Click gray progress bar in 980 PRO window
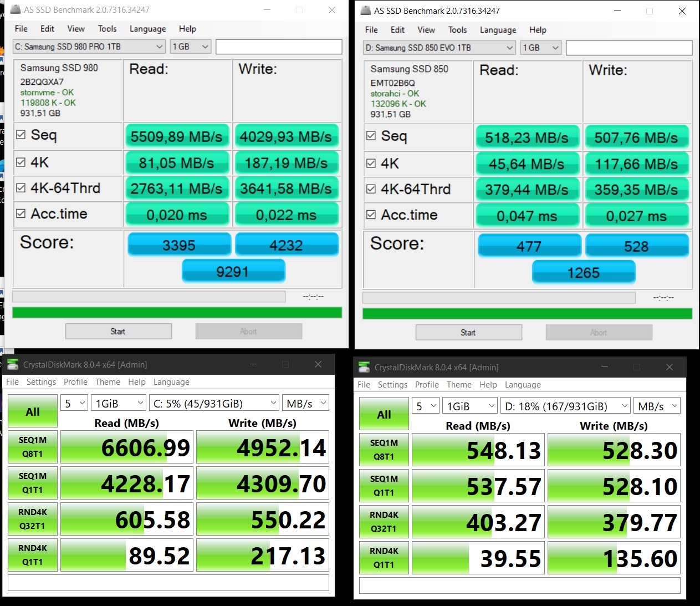The image size is (700, 606). [x=149, y=297]
